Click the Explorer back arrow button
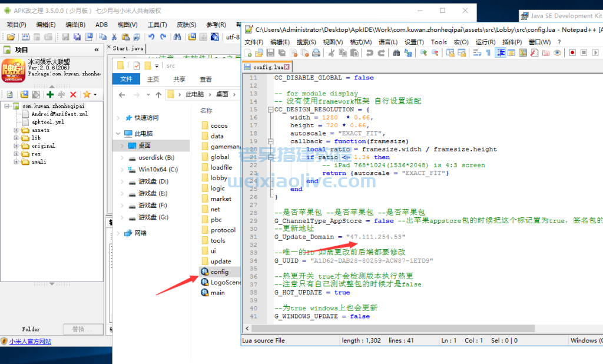Screen dimensions: 603x364 click(x=122, y=94)
